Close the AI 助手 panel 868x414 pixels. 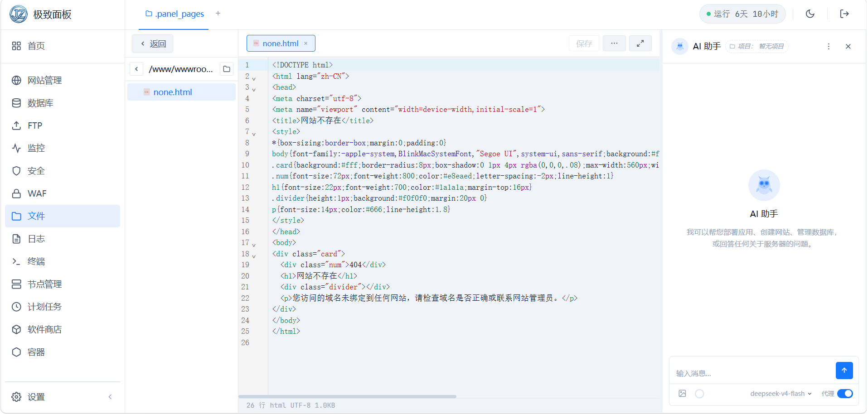848,46
